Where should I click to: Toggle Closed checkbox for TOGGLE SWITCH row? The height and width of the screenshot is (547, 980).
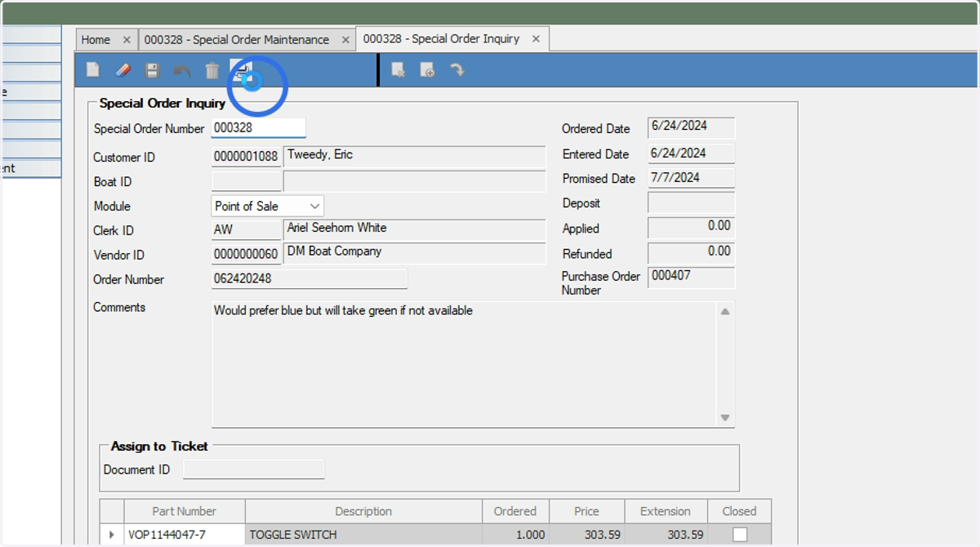[x=740, y=535]
